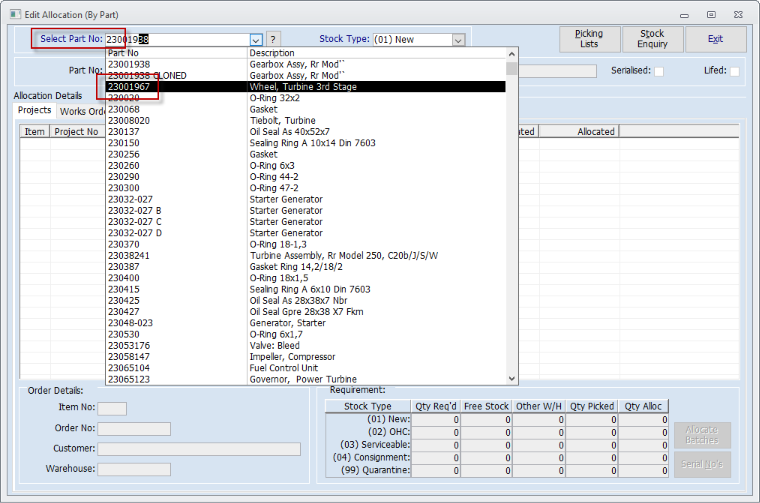Screen dimensions: 760x503
Task: Click the Qty Picked column header
Action: pos(592,406)
